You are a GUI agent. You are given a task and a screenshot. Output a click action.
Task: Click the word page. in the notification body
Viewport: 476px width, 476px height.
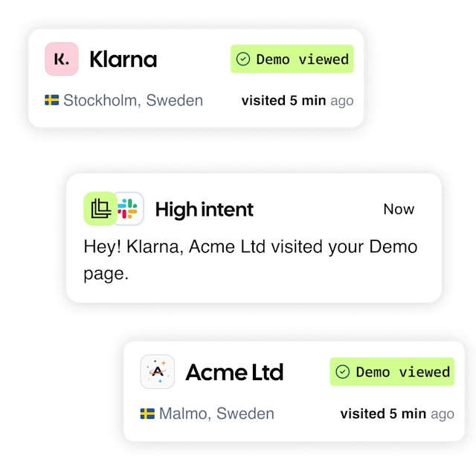[x=106, y=274]
